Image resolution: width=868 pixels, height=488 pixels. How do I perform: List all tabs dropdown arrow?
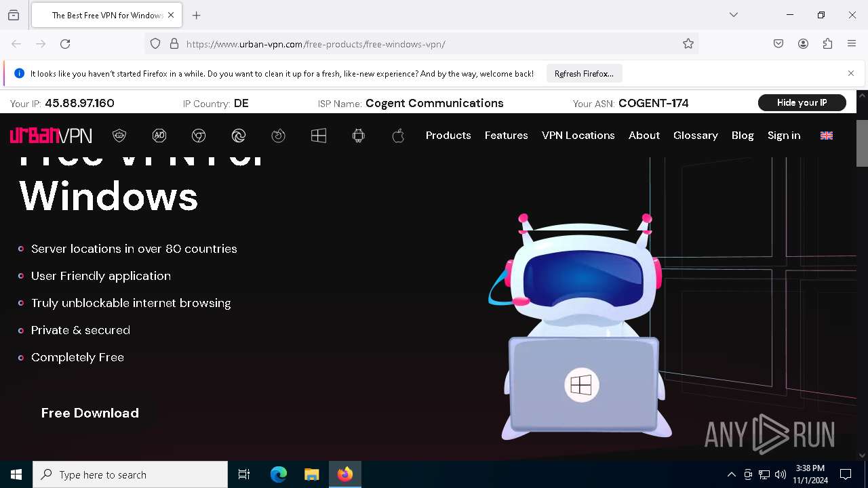click(734, 15)
